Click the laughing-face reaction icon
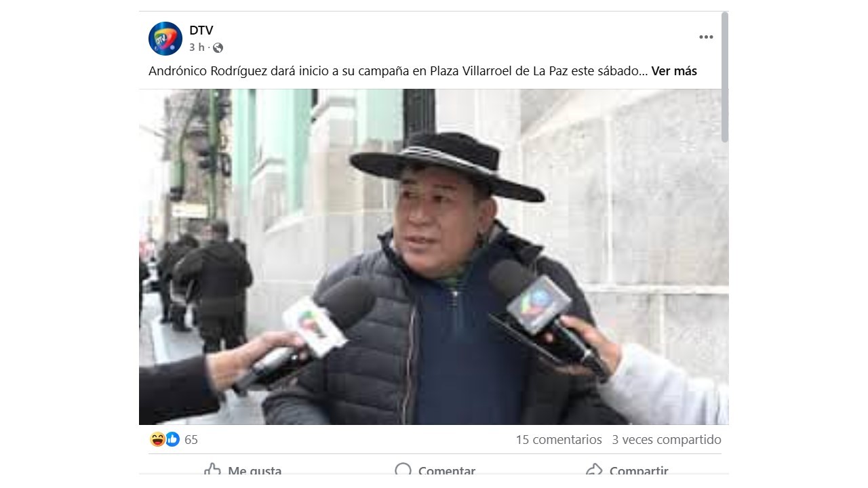 [x=157, y=439]
